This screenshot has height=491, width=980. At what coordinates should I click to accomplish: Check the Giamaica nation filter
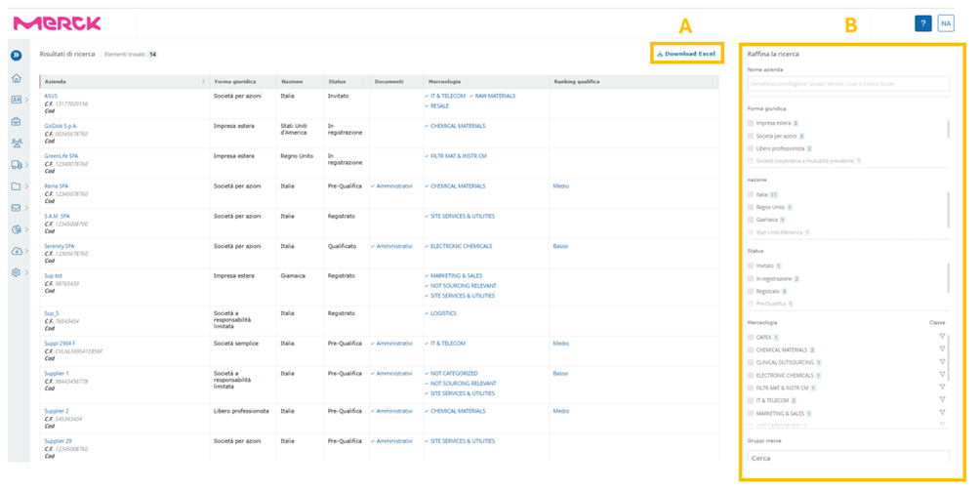click(751, 220)
